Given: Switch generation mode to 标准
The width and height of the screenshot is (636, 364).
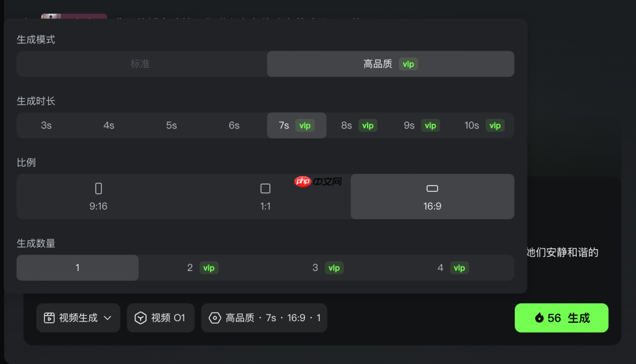Looking at the screenshot, I should [141, 64].
